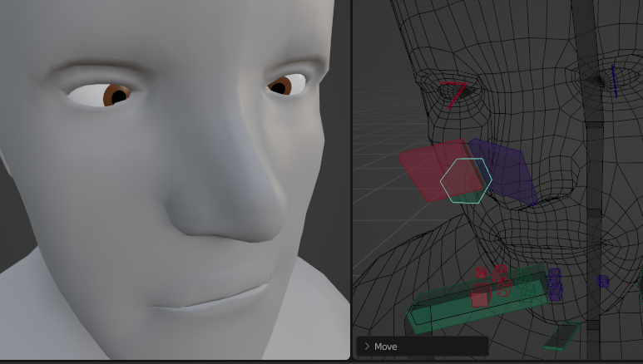The width and height of the screenshot is (643, 364).
Task: Select the green wireframe cube near mouth
Action: pos(527,287)
